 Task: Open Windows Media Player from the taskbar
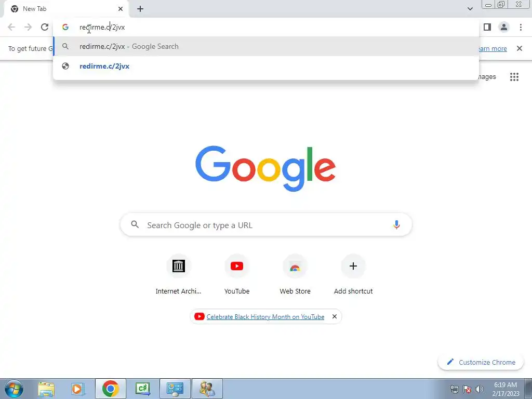pos(77,389)
